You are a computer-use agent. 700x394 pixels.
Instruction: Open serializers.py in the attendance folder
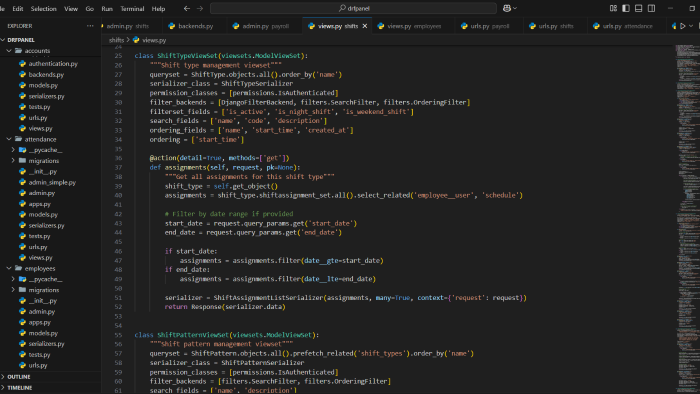pyautogui.click(x=50, y=225)
